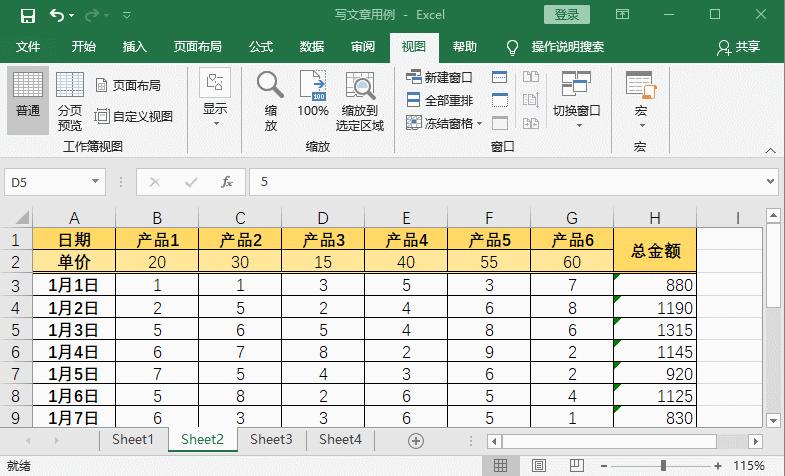This screenshot has height=476, width=785.
Task: Switch to the 开始 ribbon tab
Action: pos(84,47)
